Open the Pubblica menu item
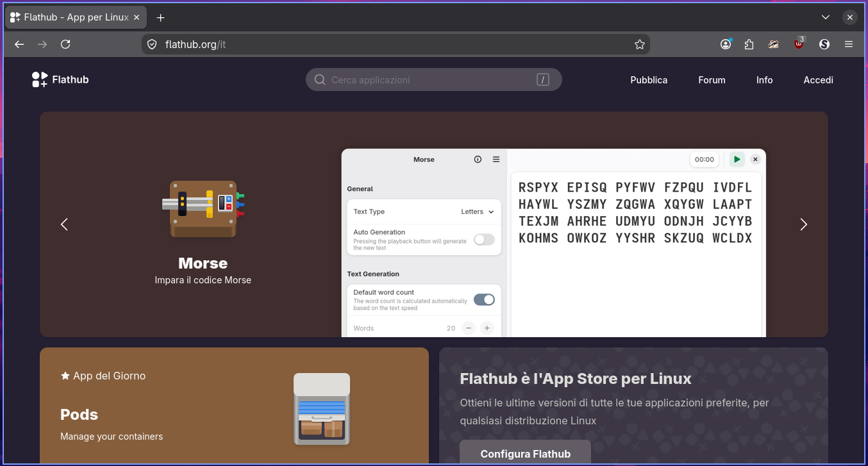This screenshot has width=868, height=466. tap(649, 80)
